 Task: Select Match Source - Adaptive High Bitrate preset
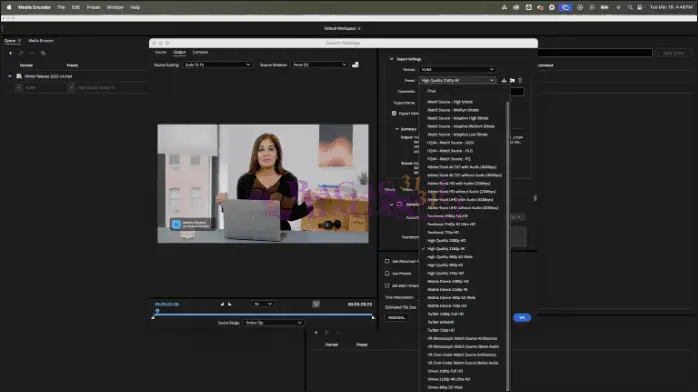[x=458, y=118]
